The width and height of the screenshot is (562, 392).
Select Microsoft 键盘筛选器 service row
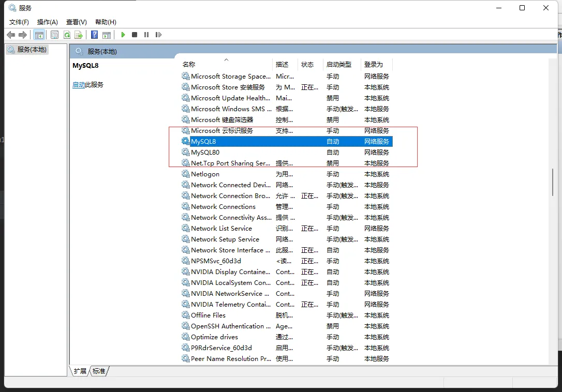pyautogui.click(x=287, y=119)
